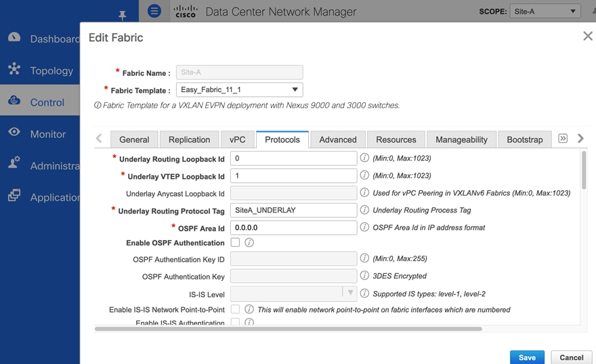Click the Cancel button
This screenshot has height=364, width=596.
tap(571, 357)
